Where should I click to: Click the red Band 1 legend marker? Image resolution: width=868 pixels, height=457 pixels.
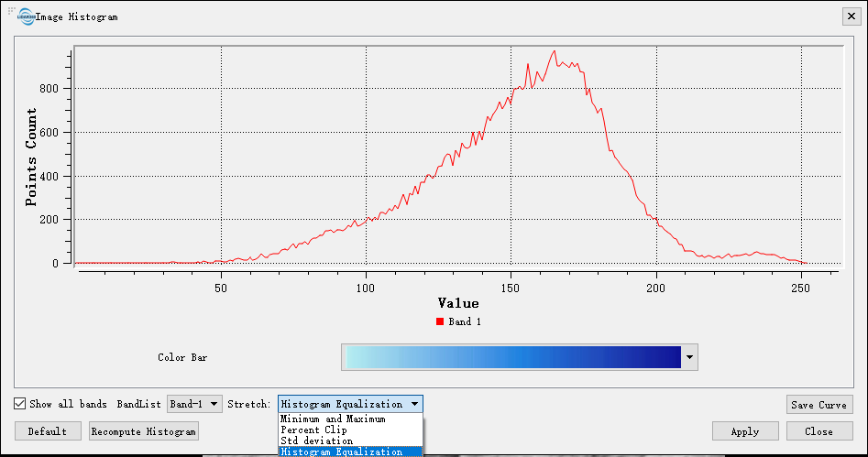point(440,321)
